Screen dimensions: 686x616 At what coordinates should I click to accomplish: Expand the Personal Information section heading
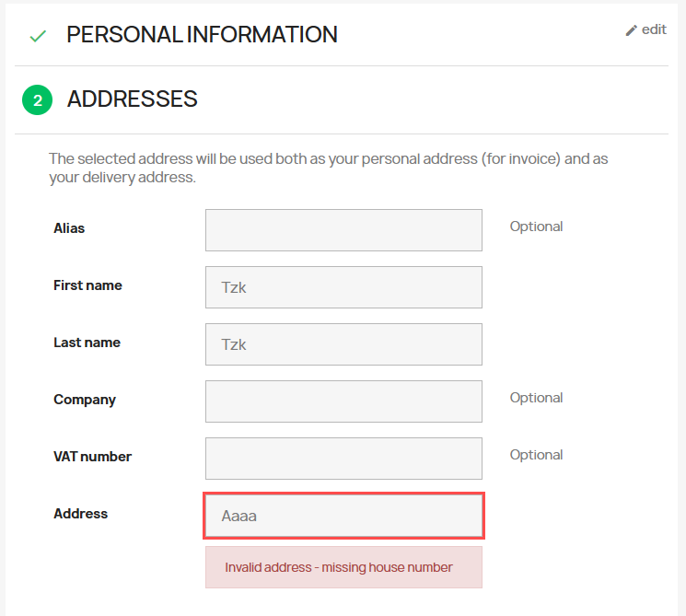[202, 35]
